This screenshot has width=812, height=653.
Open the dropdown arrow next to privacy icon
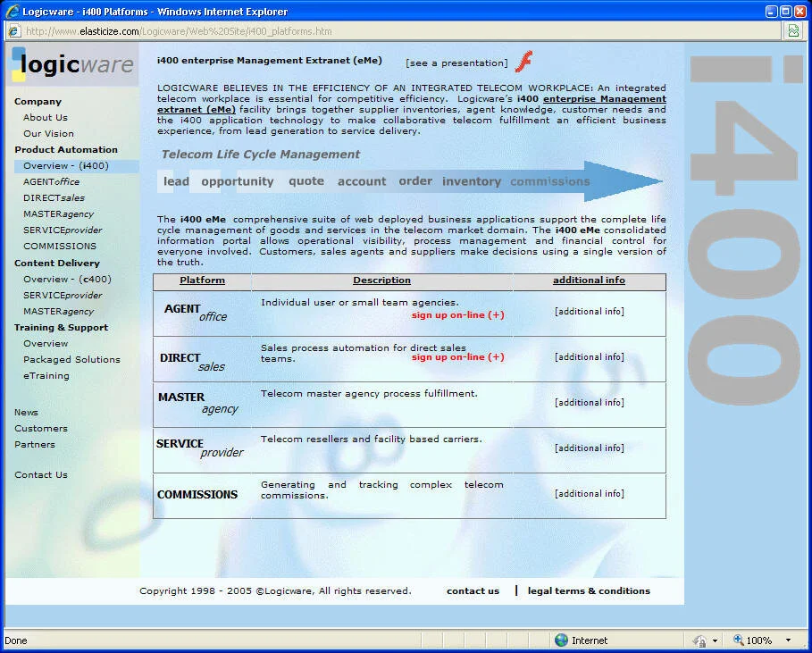point(716,640)
